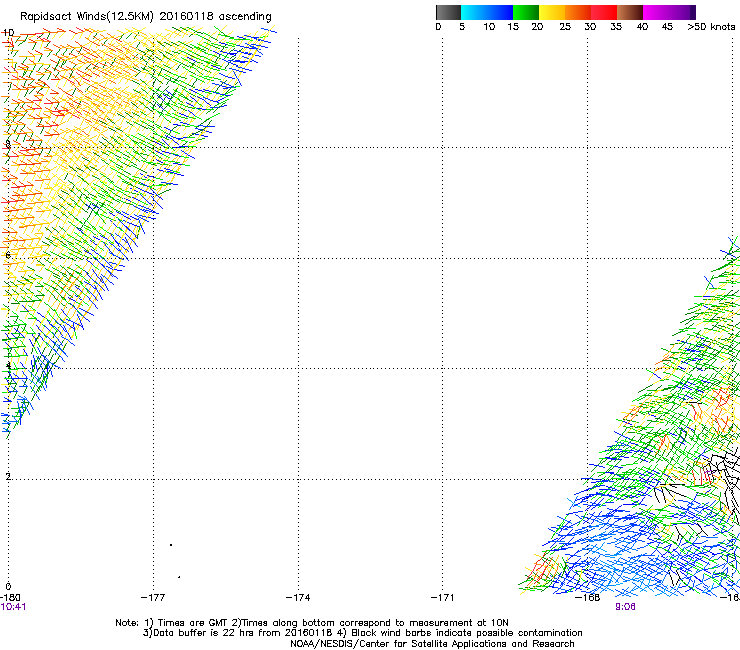Click the brown 35-40 knots legend segment
The width and height of the screenshot is (740, 650).
pyautogui.click(x=630, y=12)
